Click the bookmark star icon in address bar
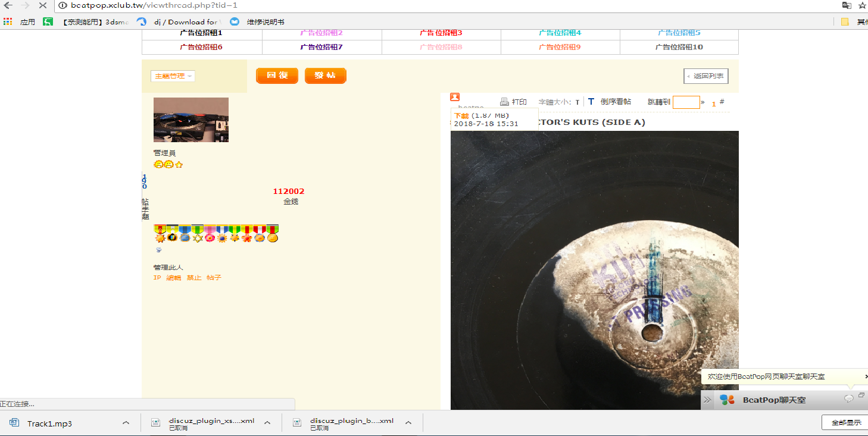This screenshot has height=436, width=868. point(862,6)
